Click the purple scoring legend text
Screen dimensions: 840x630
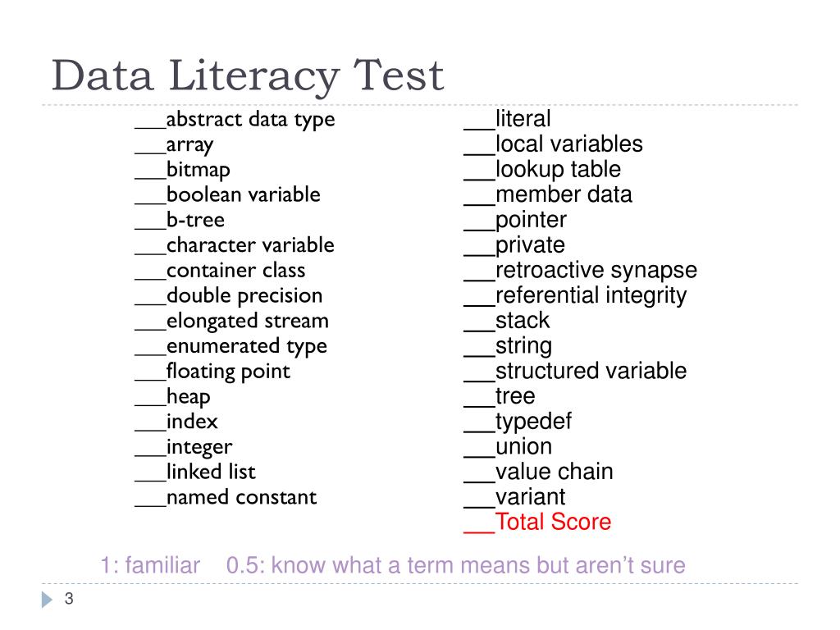tap(393, 565)
